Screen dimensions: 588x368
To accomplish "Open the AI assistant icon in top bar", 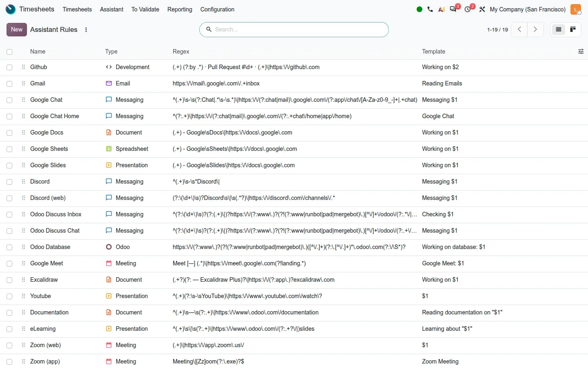I will click(441, 9).
